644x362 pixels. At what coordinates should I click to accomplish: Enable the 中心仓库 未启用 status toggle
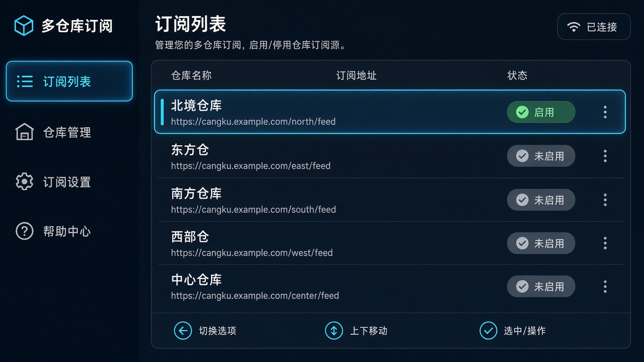pos(541,287)
